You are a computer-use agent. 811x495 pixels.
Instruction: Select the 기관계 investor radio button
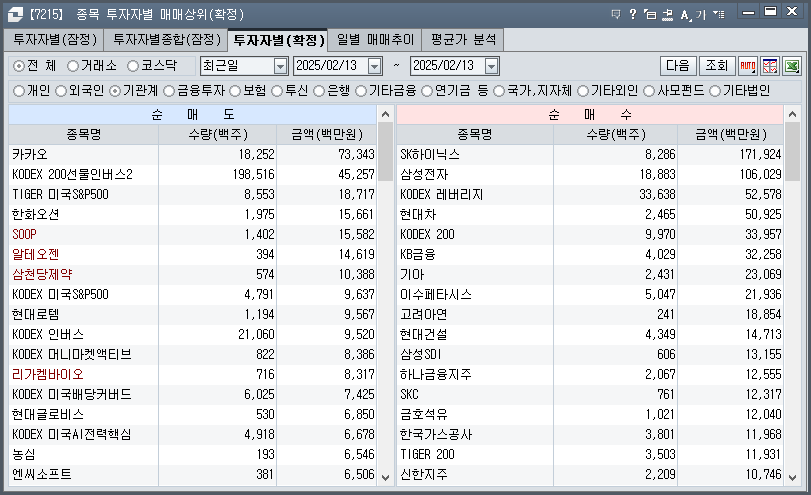(x=115, y=91)
